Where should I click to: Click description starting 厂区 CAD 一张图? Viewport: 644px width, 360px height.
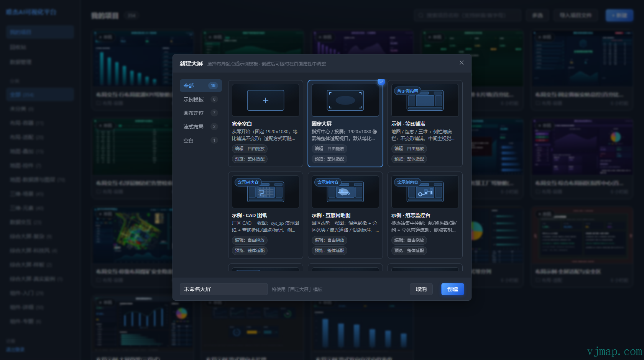pos(266,227)
